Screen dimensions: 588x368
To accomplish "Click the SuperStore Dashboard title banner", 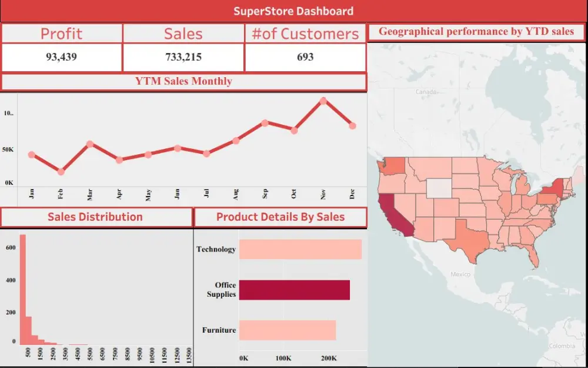I will point(294,11).
